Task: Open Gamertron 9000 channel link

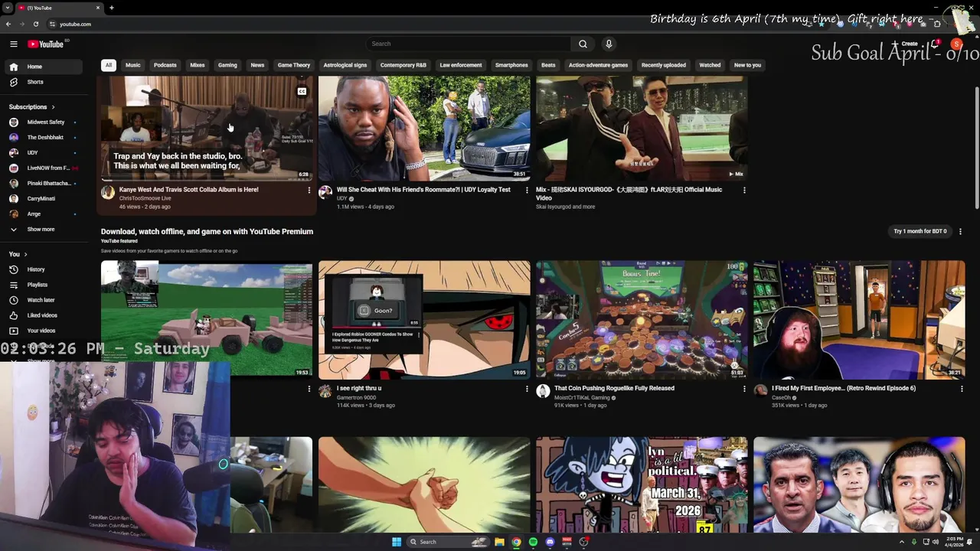Action: point(356,398)
